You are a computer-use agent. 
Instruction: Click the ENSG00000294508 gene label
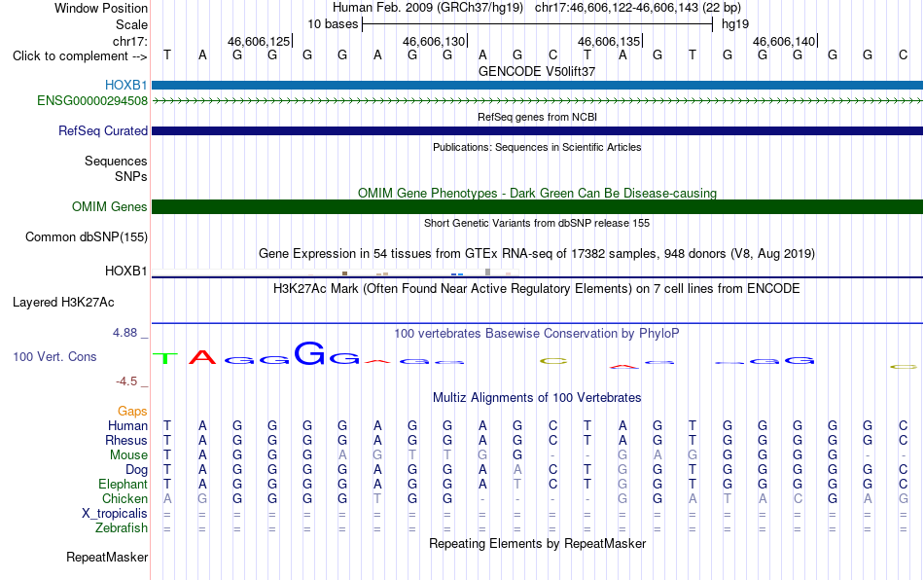92,101
